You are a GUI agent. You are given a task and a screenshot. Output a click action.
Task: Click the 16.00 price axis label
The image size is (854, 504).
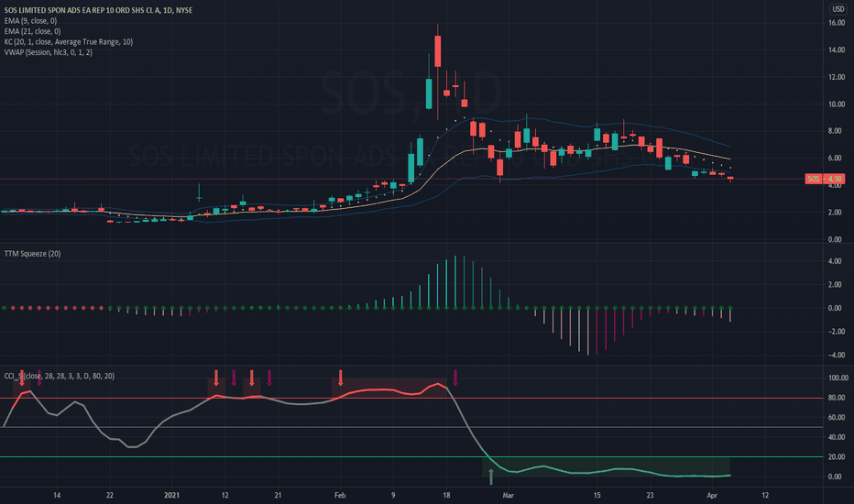(x=837, y=23)
